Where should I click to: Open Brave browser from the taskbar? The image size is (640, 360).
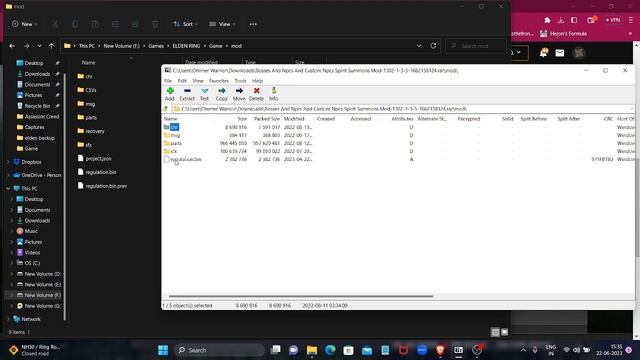pyautogui.click(x=440, y=350)
